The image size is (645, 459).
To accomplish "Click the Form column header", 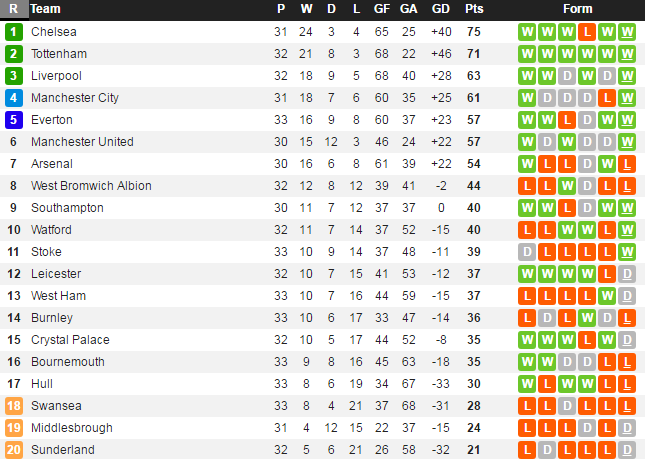I will [578, 9].
